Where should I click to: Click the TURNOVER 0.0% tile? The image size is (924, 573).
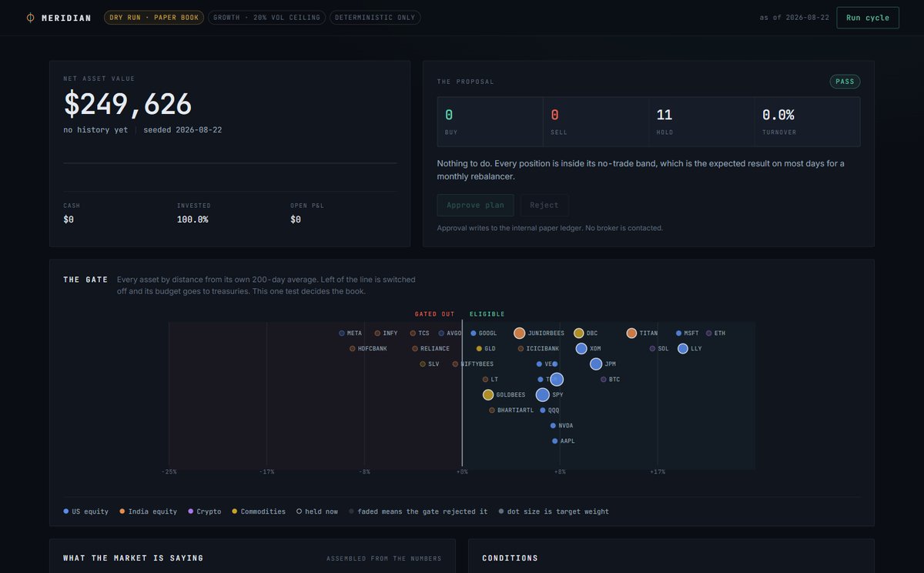(807, 122)
